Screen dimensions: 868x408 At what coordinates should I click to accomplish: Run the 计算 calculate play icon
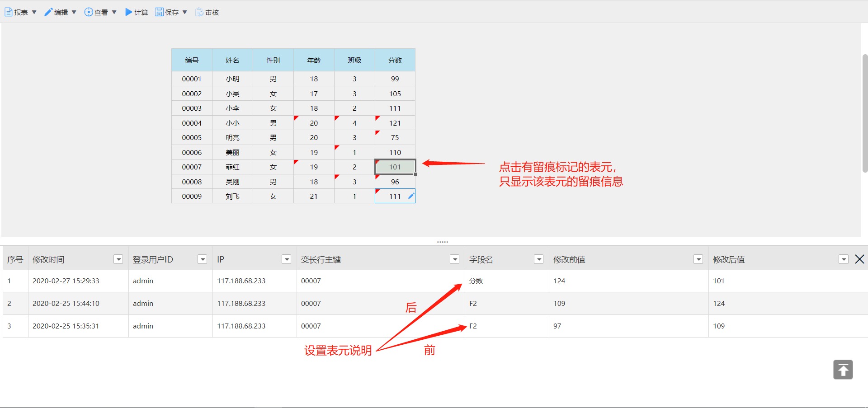point(129,12)
